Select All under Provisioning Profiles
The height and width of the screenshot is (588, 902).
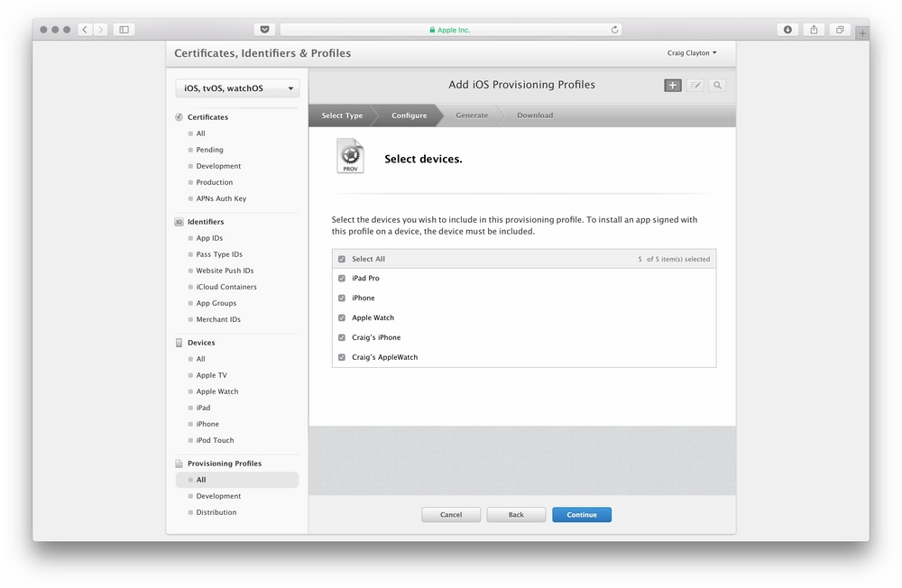click(x=237, y=480)
